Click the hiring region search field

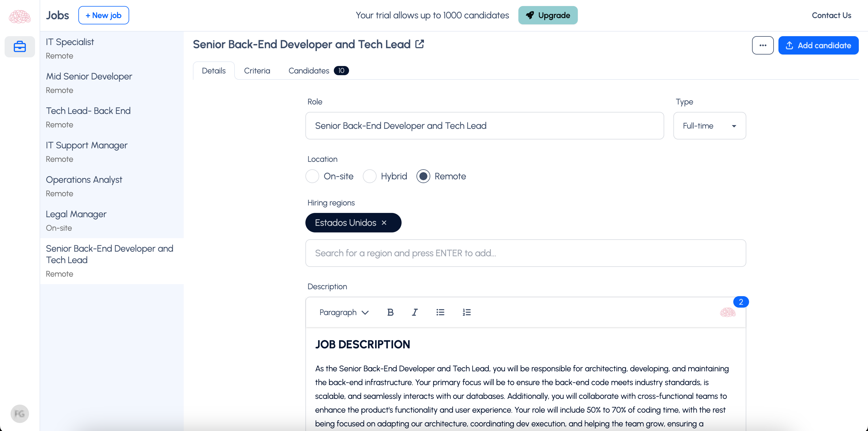click(x=525, y=253)
